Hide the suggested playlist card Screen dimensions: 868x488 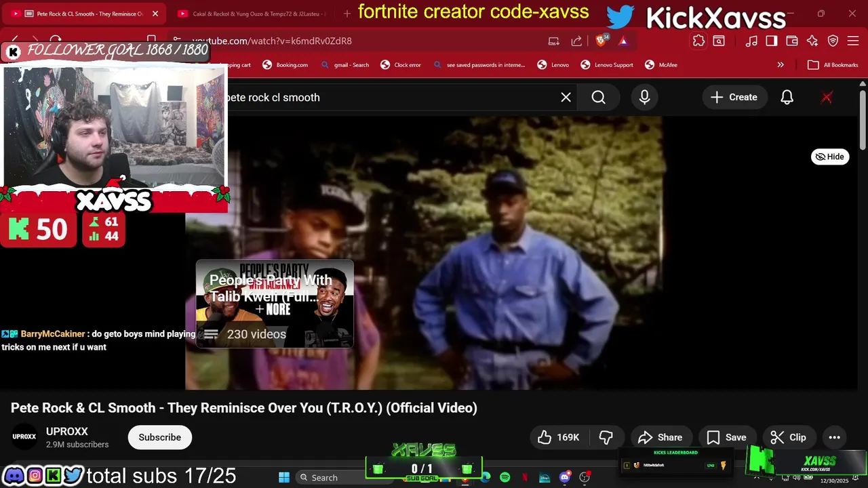tap(830, 157)
